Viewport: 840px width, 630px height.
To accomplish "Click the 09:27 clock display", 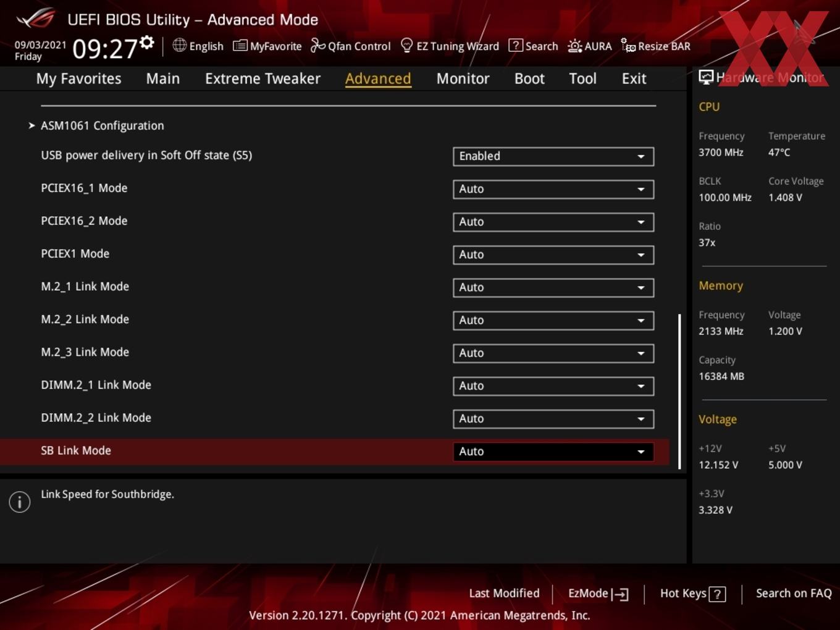I will pos(104,49).
